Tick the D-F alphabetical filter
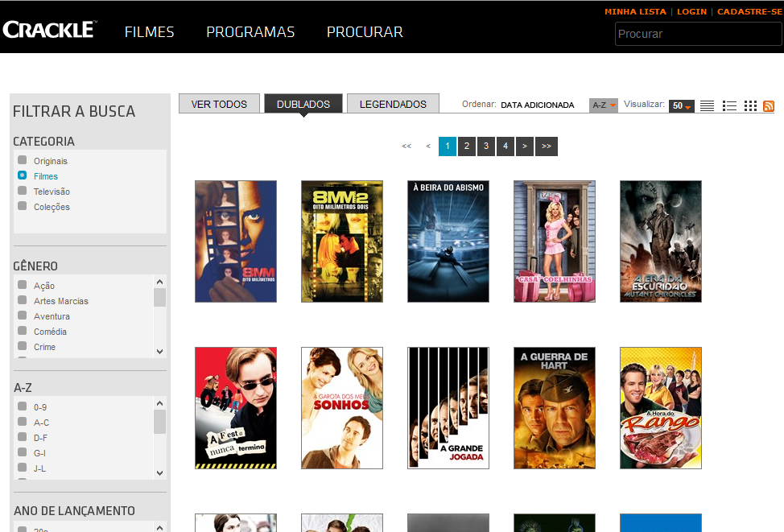 [x=22, y=436]
